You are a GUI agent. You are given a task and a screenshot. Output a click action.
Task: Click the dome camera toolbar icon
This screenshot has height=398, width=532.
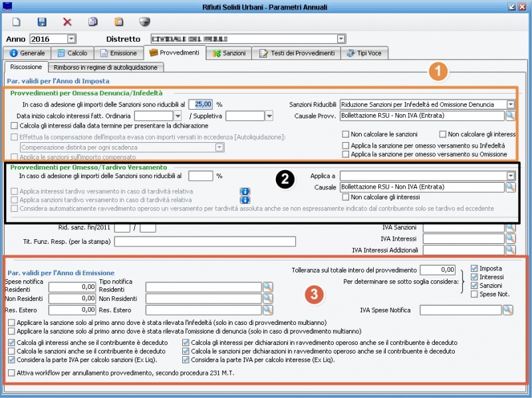click(144, 22)
